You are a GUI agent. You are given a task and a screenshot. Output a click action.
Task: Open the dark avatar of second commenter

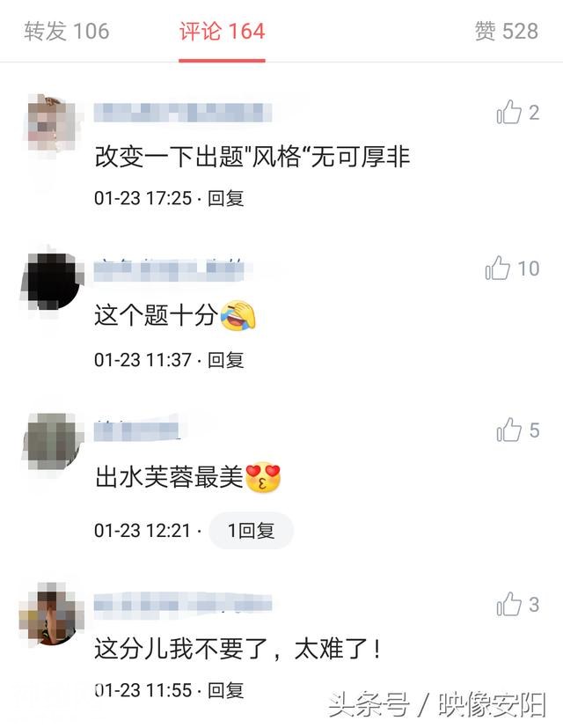[x=52, y=281]
